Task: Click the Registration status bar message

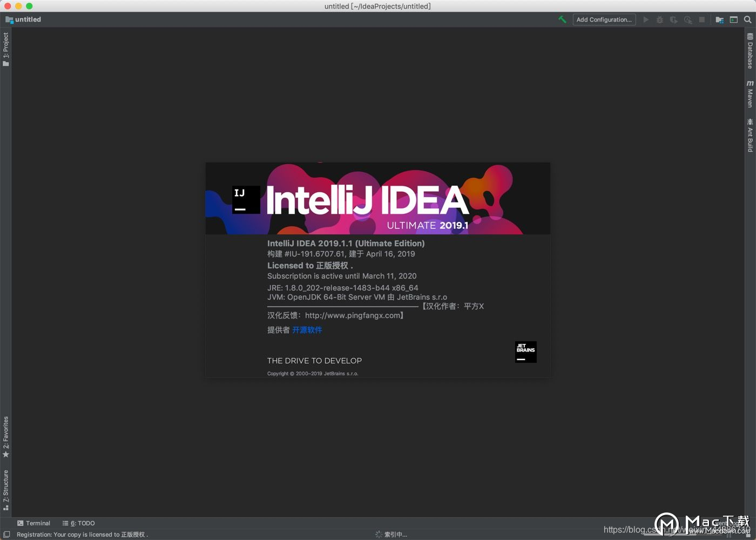Action: pos(82,535)
